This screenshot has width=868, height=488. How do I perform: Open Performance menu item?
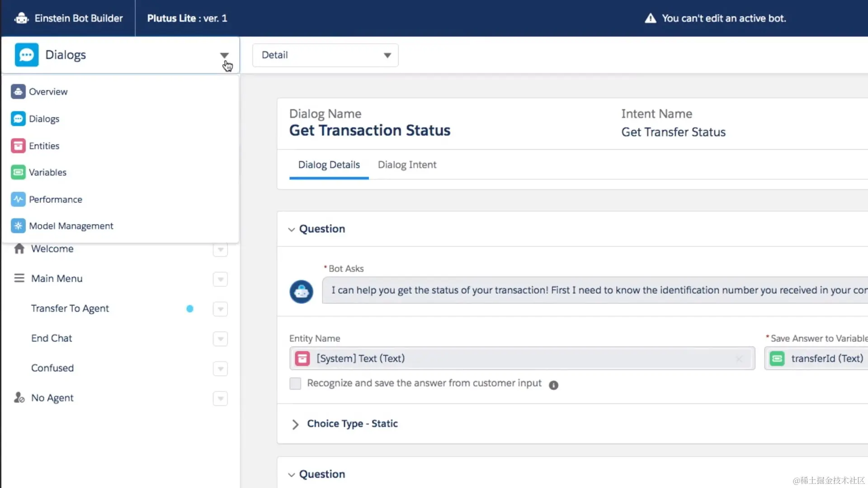coord(55,199)
